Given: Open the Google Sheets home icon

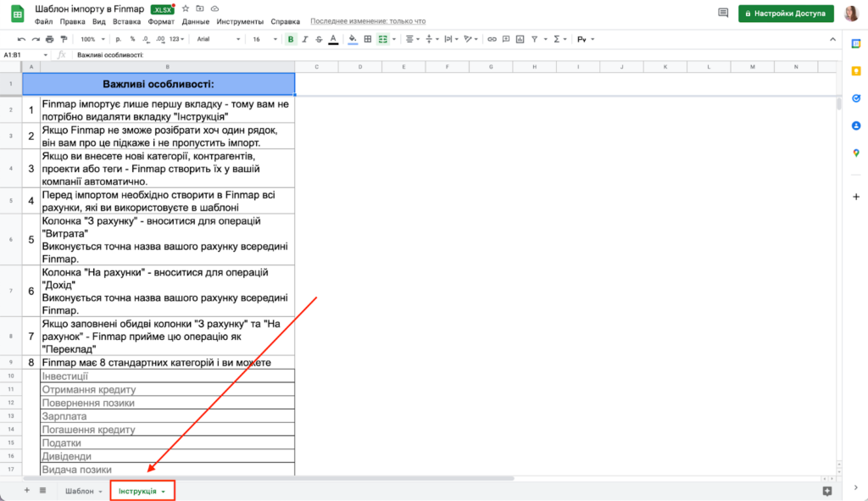Looking at the screenshot, I should pos(18,14).
